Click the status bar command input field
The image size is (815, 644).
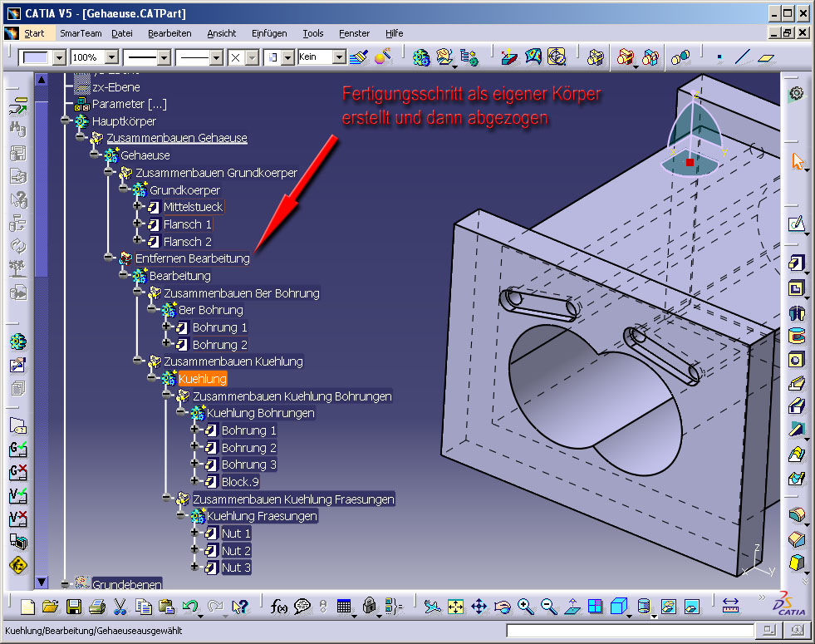click(631, 631)
